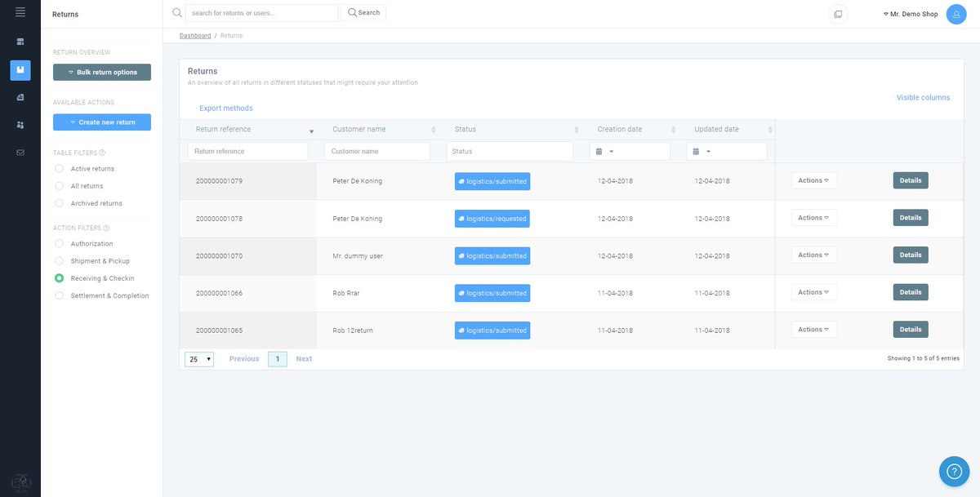Sort by Status column arrows
The height and width of the screenshot is (497, 980).
(x=576, y=130)
